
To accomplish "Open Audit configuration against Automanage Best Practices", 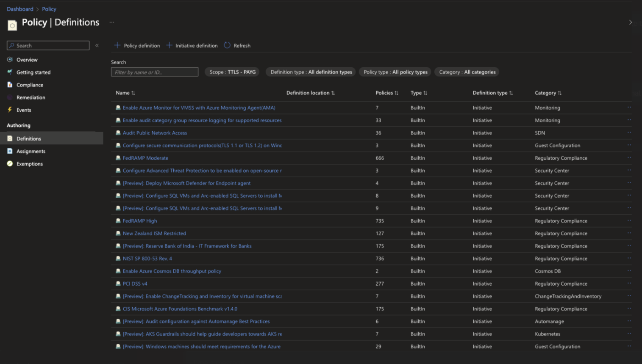I will click(x=196, y=322).
